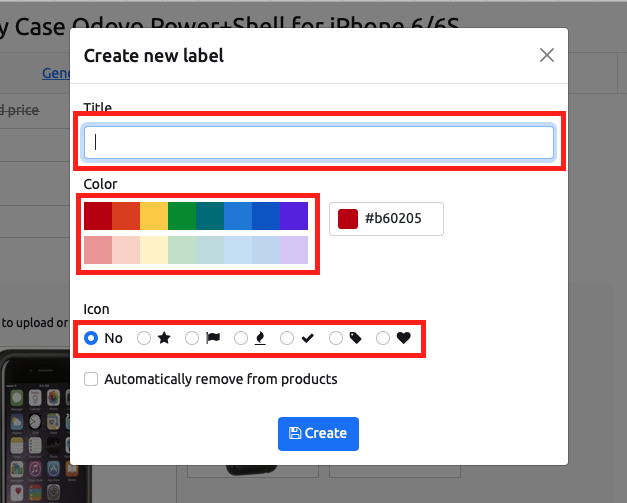
Task: Pick the dark red color swatch
Action: (98, 216)
